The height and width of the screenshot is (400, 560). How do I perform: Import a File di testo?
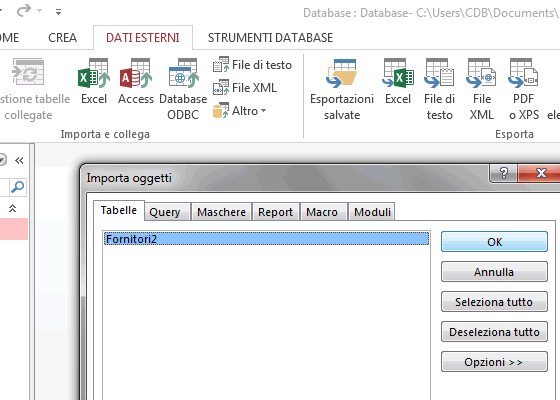[252, 65]
